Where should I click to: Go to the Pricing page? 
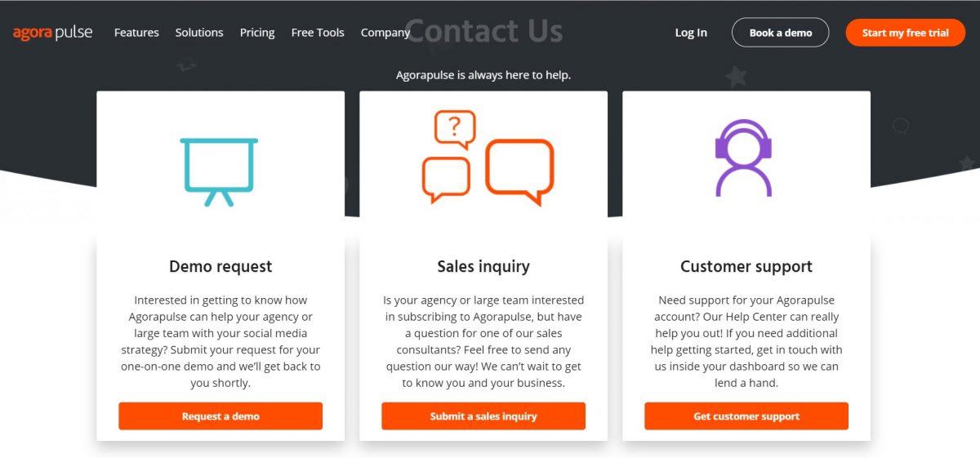(x=257, y=33)
